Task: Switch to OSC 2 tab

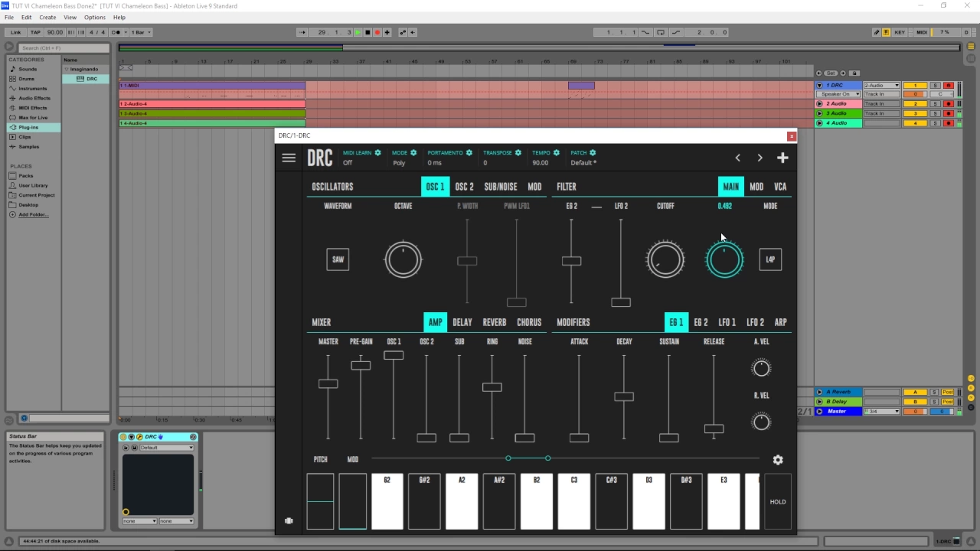Action: (464, 187)
